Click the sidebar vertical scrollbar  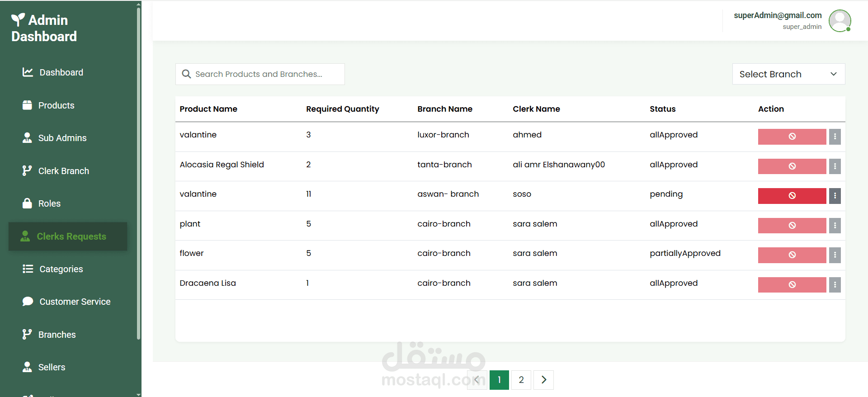tap(138, 172)
